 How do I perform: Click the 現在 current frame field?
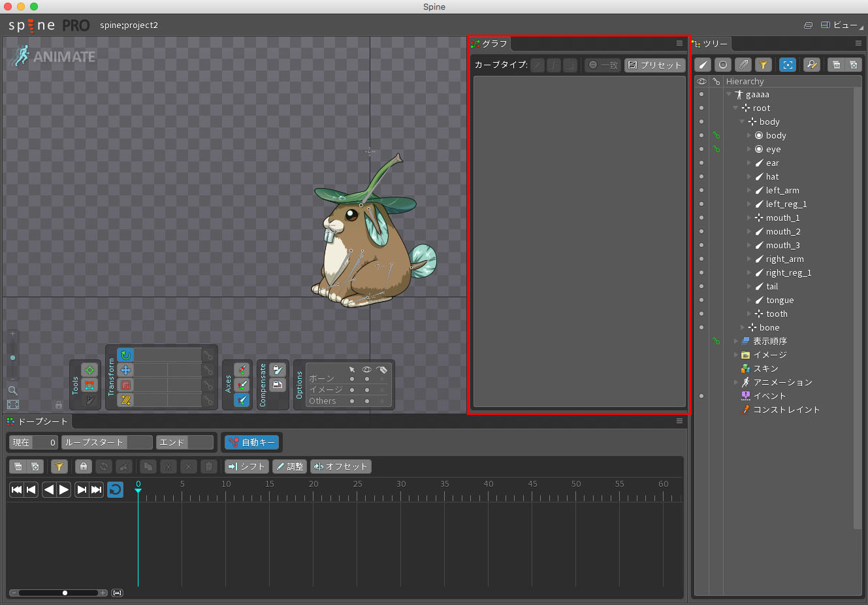coord(33,442)
